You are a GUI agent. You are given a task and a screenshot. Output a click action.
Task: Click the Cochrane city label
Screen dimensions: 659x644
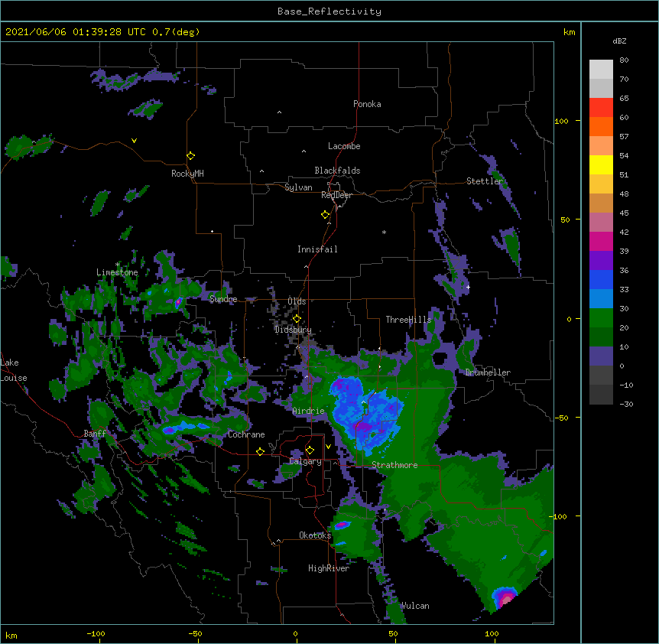(x=246, y=434)
